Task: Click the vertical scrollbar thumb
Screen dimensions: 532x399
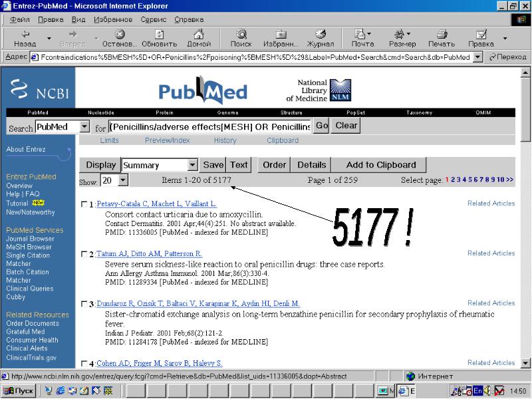Action: tap(525, 108)
